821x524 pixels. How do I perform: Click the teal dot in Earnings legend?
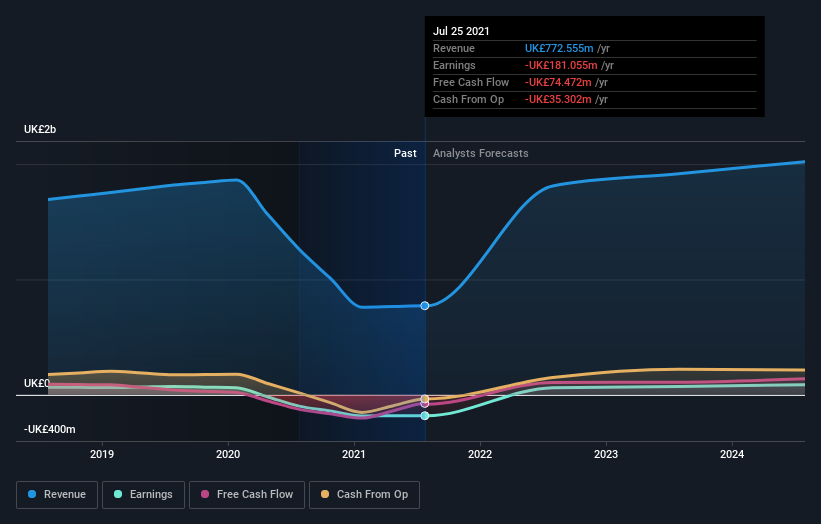tap(118, 494)
